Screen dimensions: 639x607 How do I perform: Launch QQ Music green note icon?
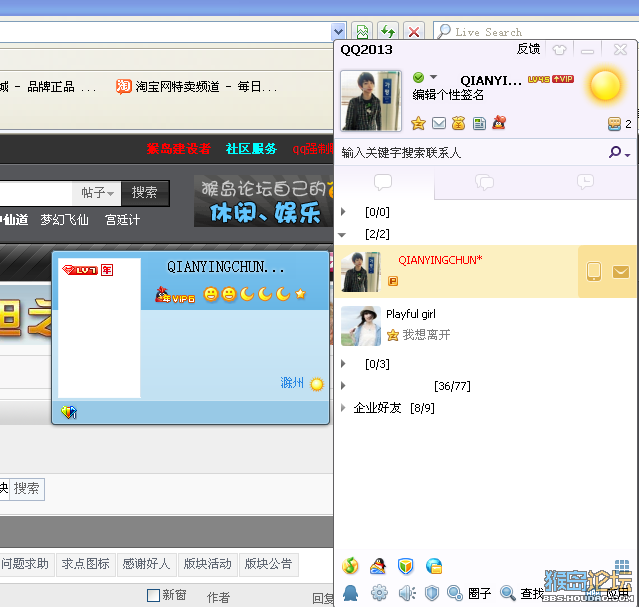(x=350, y=565)
